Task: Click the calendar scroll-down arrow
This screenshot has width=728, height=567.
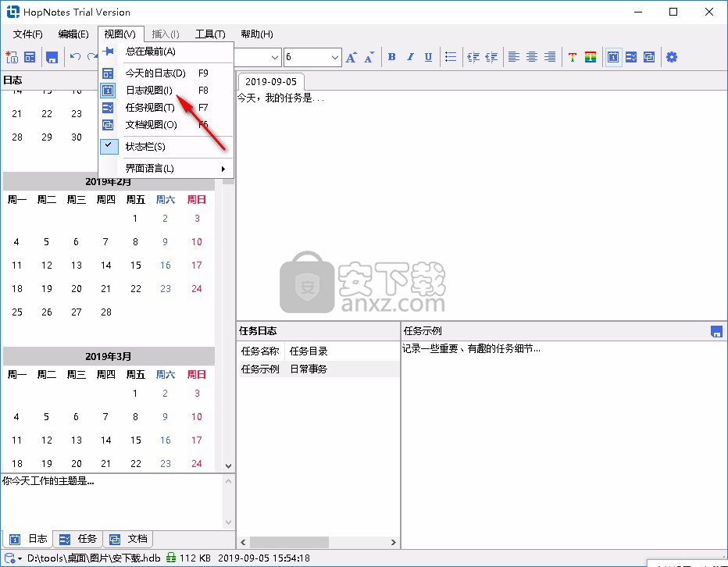Action: point(228,465)
